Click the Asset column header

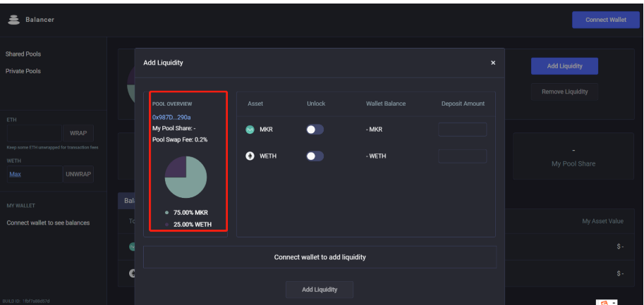point(255,104)
